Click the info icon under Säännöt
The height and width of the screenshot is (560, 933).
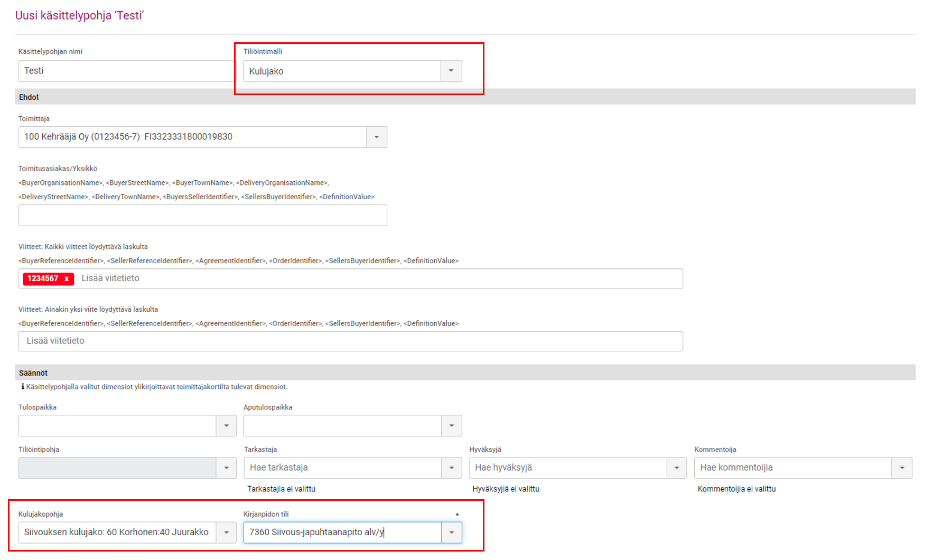point(23,387)
